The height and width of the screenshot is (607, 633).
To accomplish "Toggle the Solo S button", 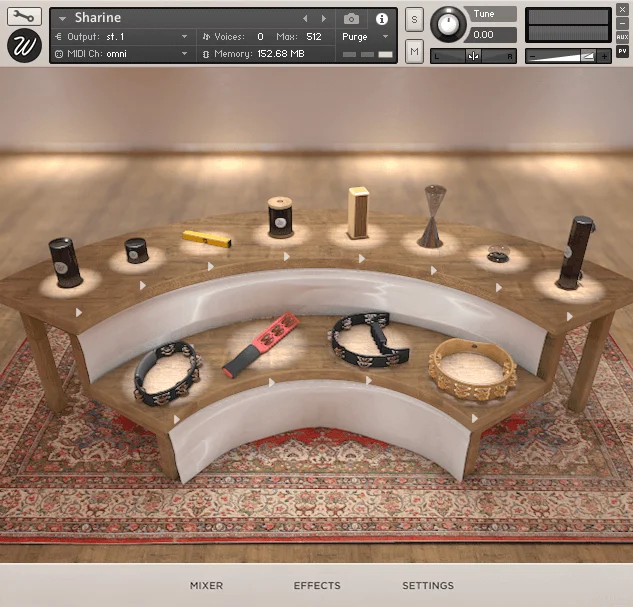I will 414,19.
